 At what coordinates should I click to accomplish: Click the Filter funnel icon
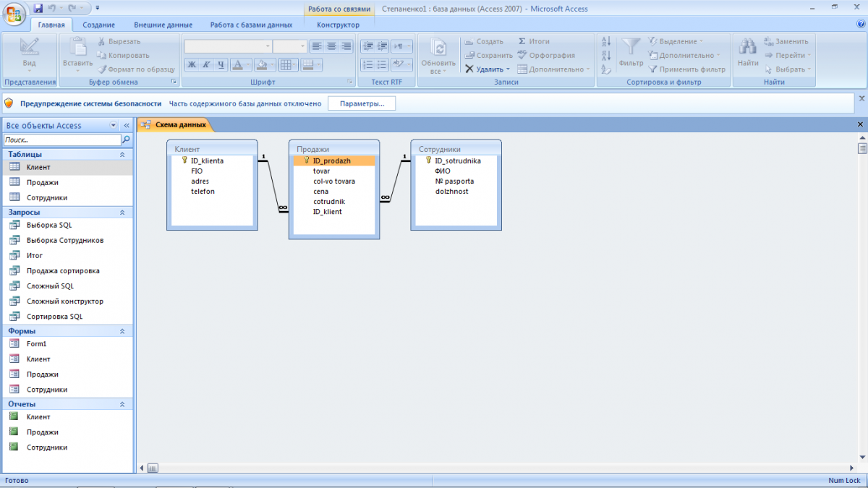point(631,48)
